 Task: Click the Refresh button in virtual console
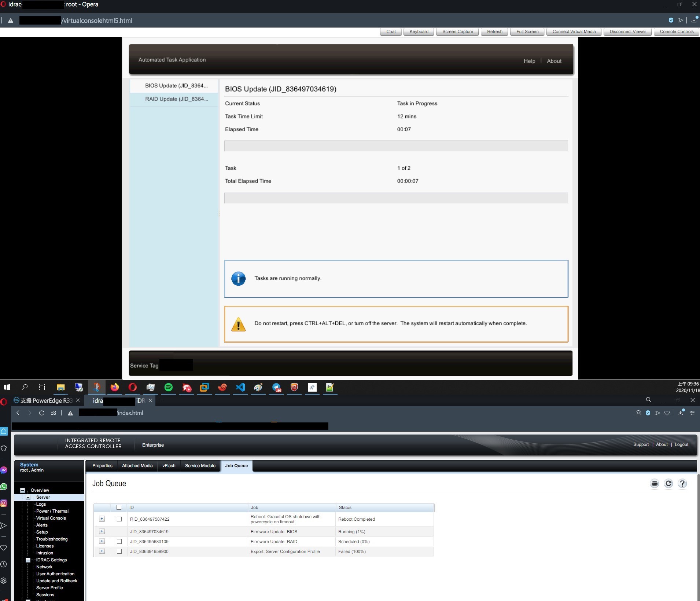coord(494,32)
